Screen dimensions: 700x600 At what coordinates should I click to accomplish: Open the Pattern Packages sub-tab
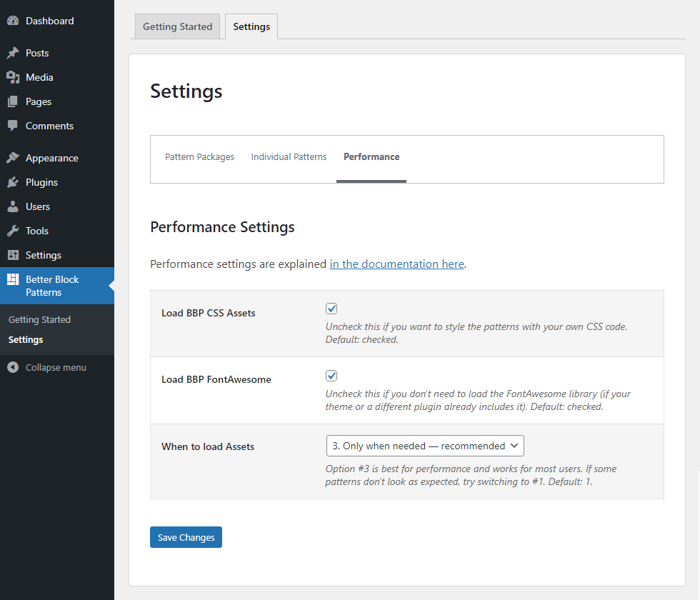point(199,156)
